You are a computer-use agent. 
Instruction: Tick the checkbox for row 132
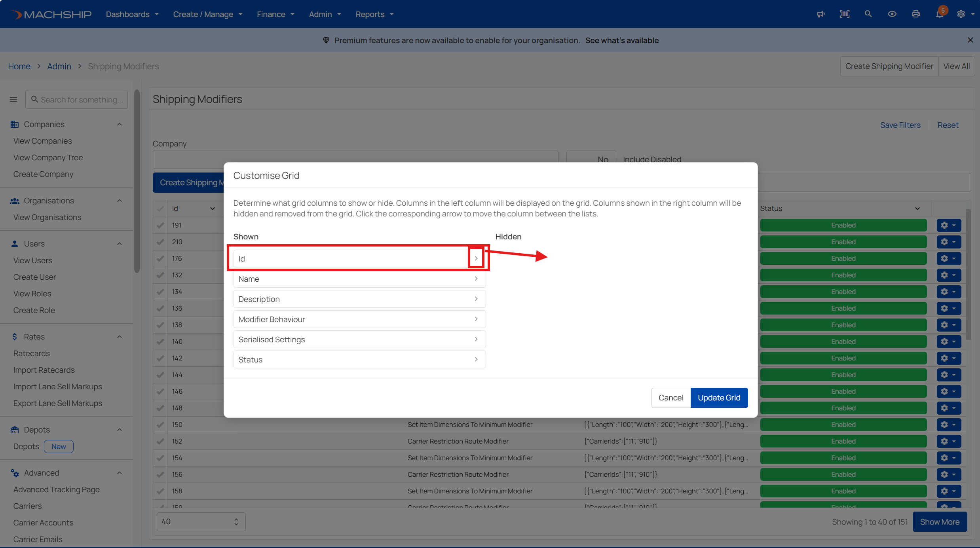160,275
